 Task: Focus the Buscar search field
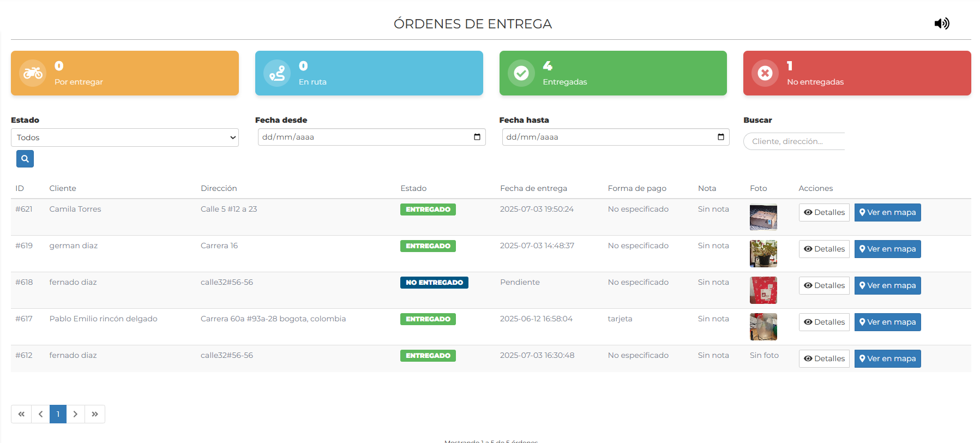pyautogui.click(x=794, y=141)
